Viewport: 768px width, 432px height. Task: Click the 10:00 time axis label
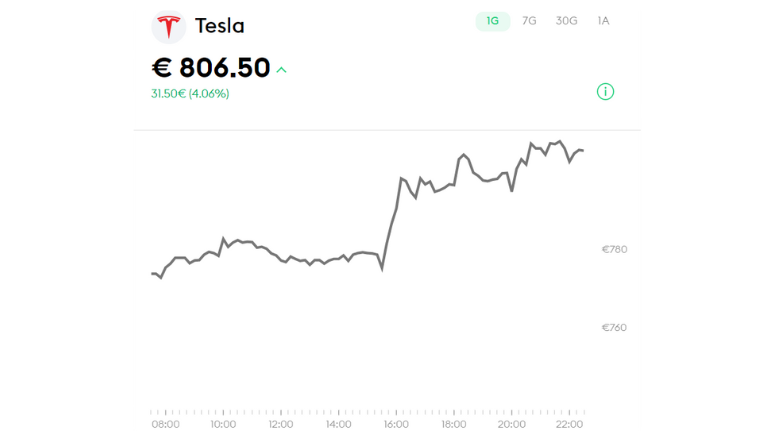223,424
